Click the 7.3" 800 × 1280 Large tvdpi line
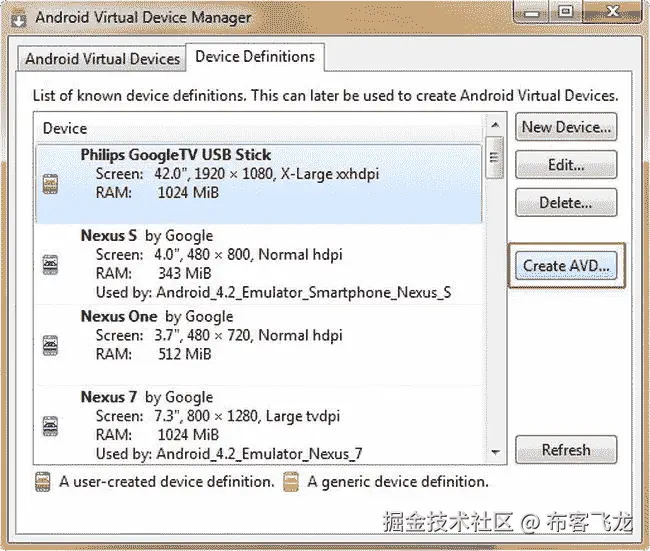 (218, 416)
